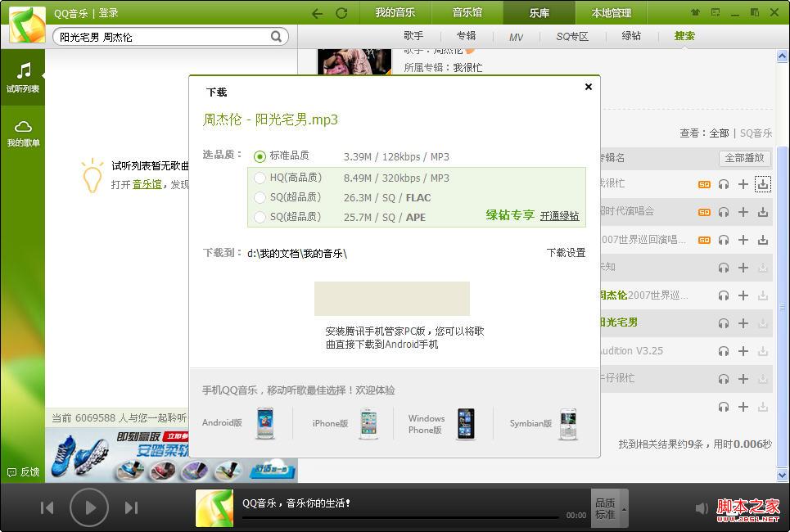
Task: Open the main menu icon in title bar
Action: 715,12
